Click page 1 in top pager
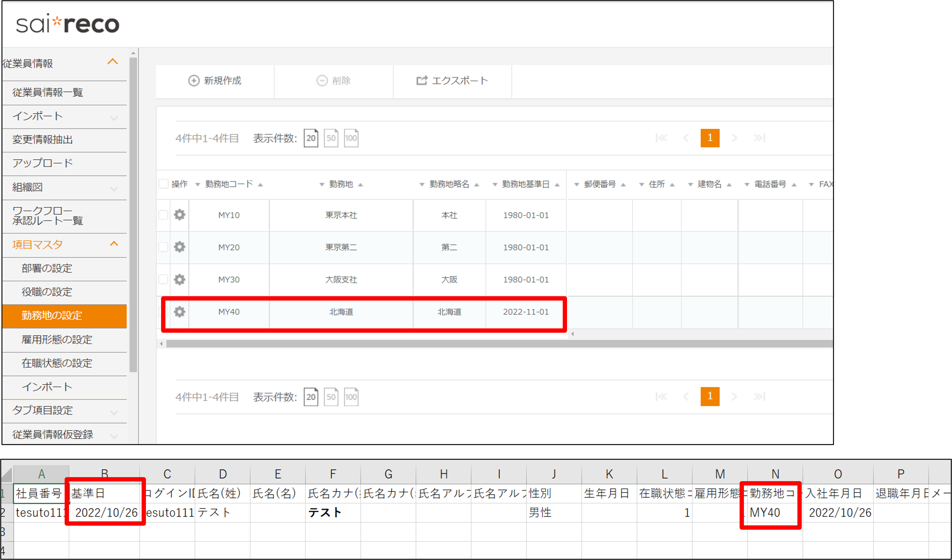 [710, 138]
